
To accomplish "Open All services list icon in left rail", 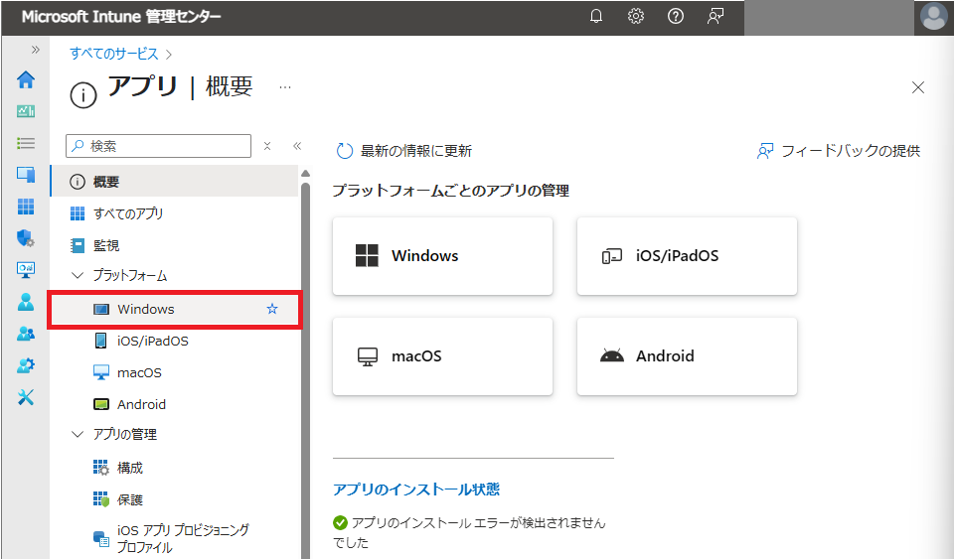I will [26, 143].
